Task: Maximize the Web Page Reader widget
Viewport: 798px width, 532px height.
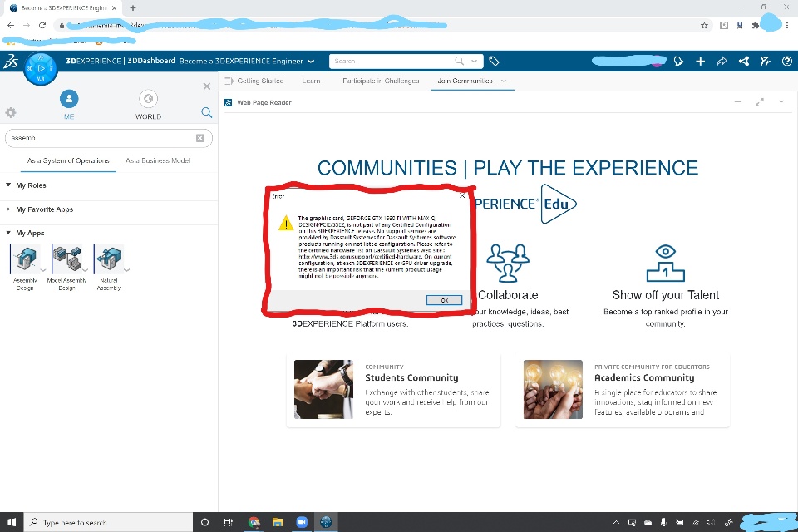Action: (x=759, y=101)
